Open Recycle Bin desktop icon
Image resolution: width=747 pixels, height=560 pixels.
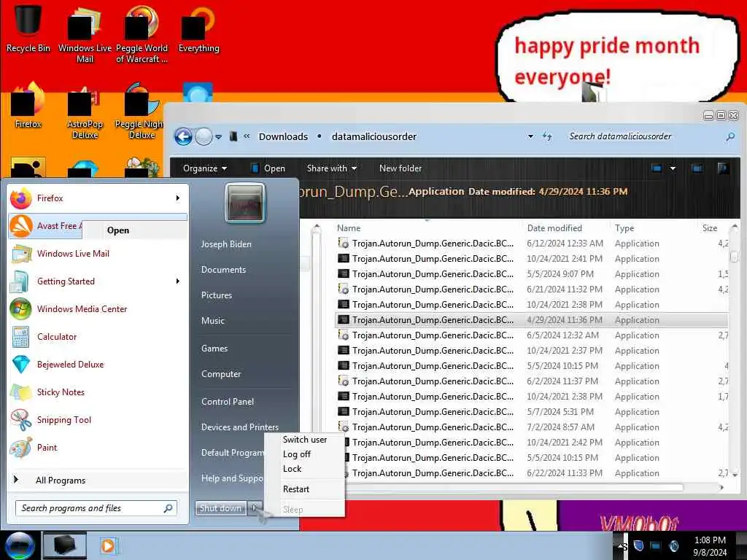click(x=28, y=28)
